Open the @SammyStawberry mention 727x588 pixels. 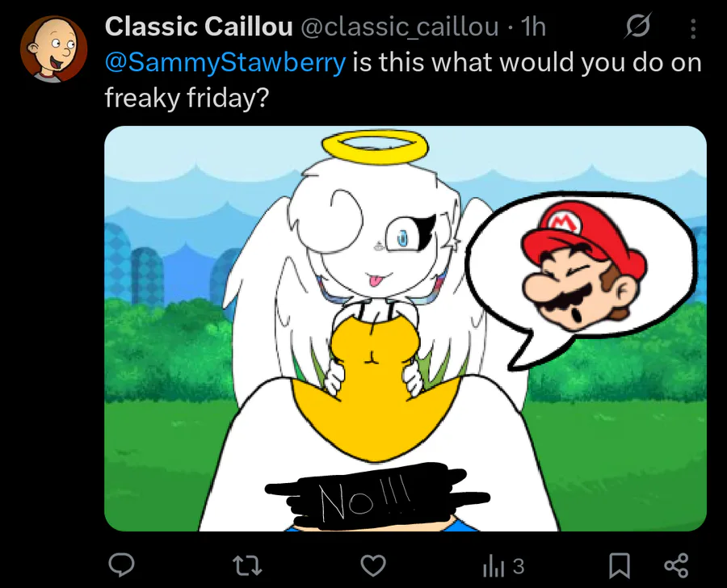coord(225,62)
